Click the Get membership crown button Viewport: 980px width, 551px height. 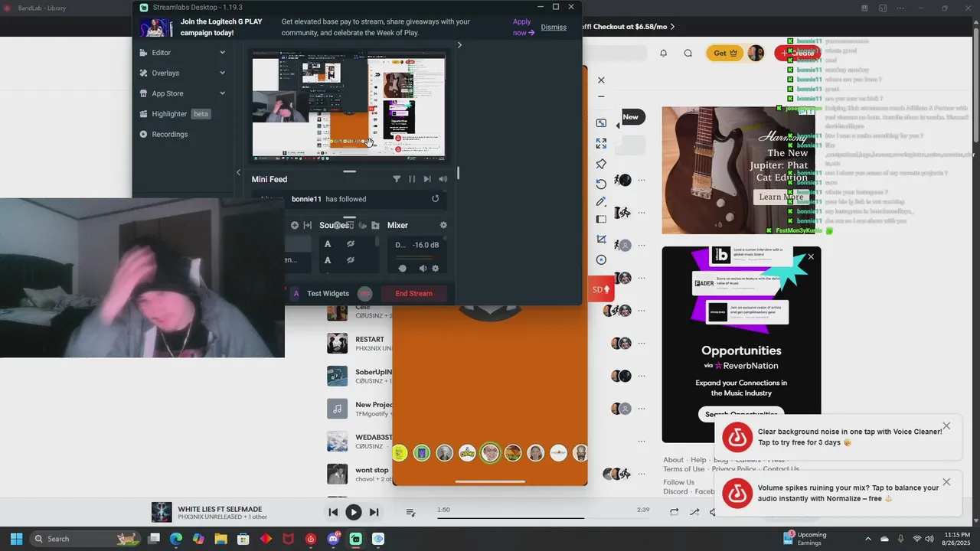coord(724,53)
